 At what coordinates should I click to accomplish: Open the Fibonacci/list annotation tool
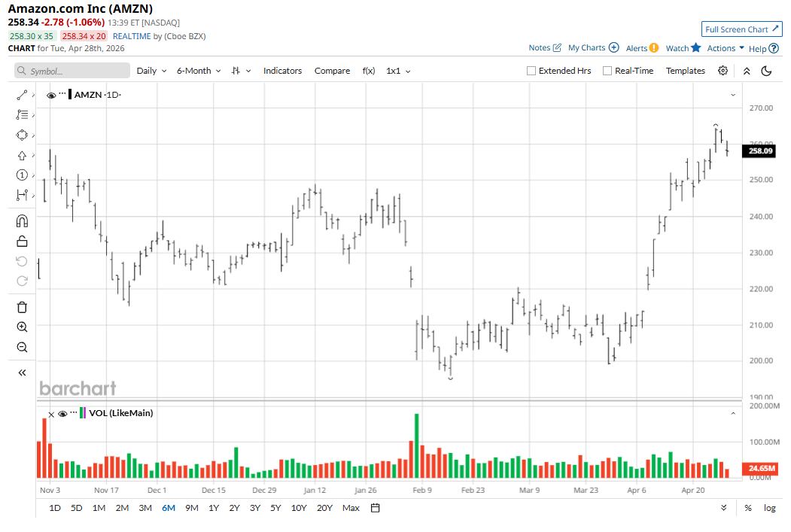pyautogui.click(x=22, y=115)
